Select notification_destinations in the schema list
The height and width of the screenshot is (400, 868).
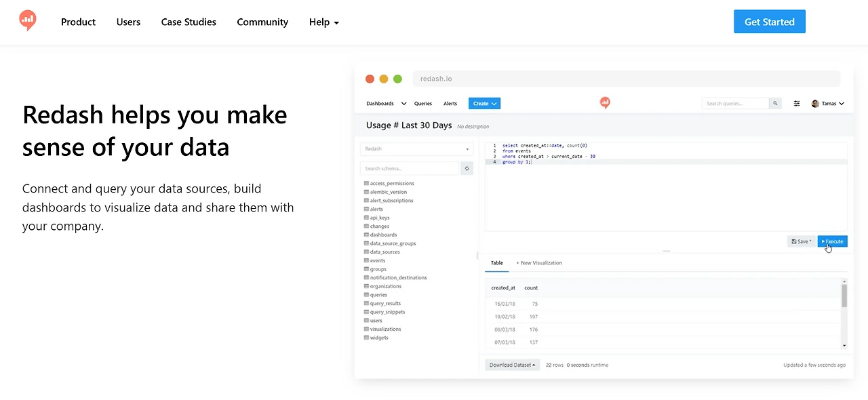click(x=398, y=278)
